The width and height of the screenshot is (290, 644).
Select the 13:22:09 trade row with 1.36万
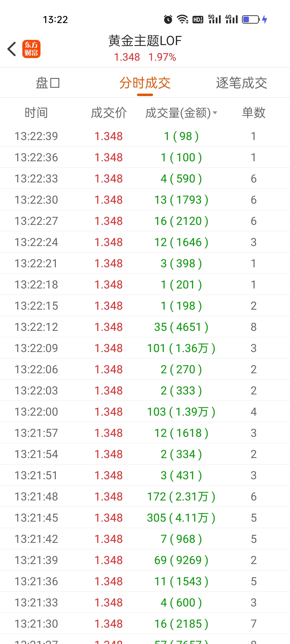pyautogui.click(x=145, y=348)
